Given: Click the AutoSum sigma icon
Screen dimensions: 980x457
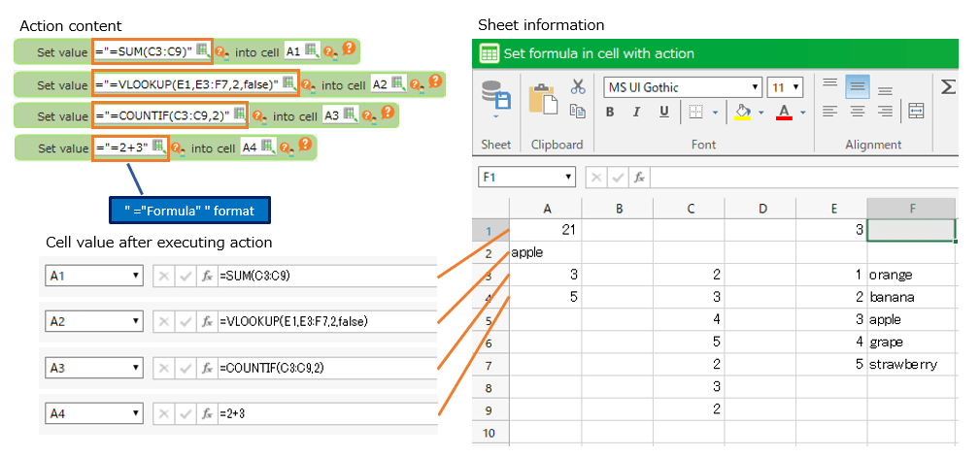Looking at the screenshot, I should [948, 87].
